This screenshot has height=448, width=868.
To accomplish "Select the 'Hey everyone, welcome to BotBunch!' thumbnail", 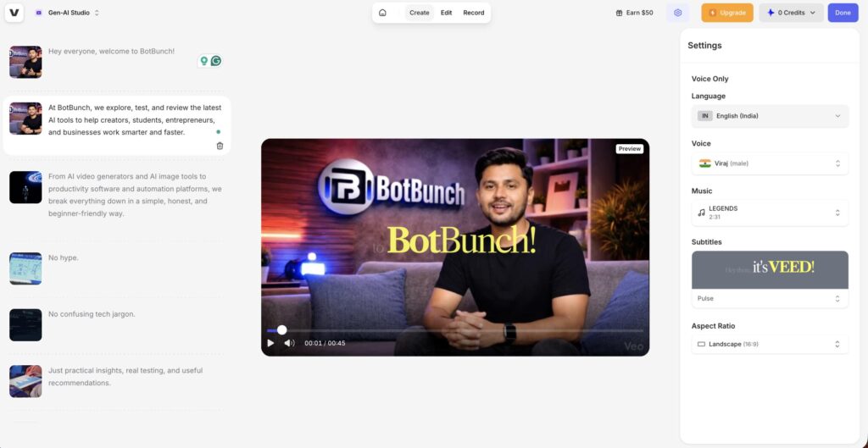I will pyautogui.click(x=25, y=62).
